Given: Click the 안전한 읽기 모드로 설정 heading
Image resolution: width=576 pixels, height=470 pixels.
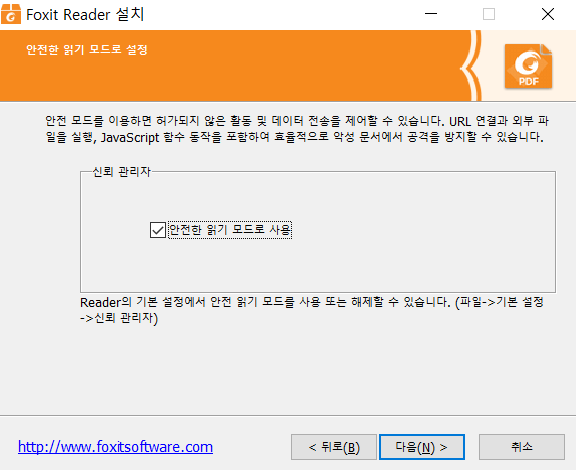Looking at the screenshot, I should (87, 50).
